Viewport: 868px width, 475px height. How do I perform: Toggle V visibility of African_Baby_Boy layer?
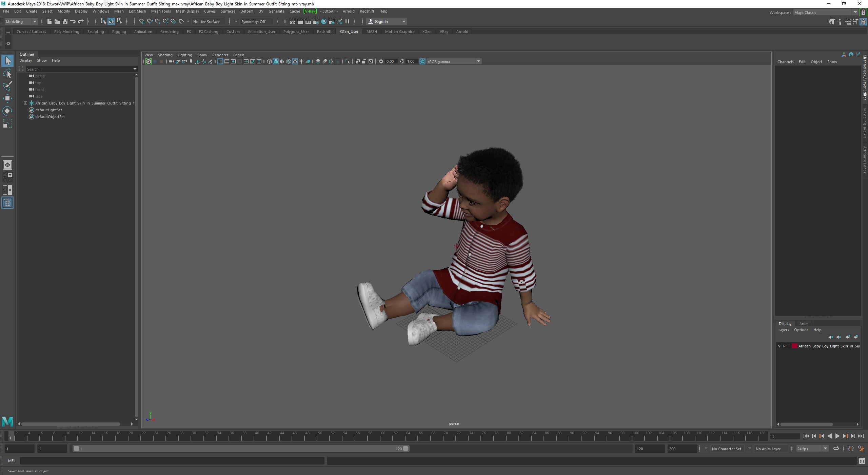(779, 346)
